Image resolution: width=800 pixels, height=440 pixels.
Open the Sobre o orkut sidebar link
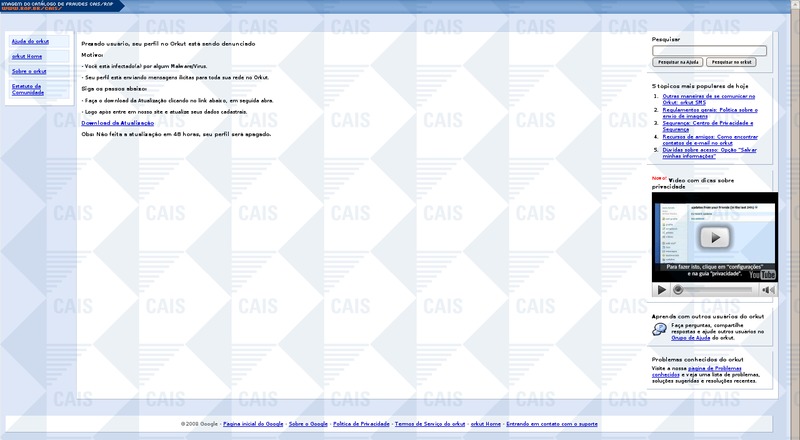(x=29, y=71)
